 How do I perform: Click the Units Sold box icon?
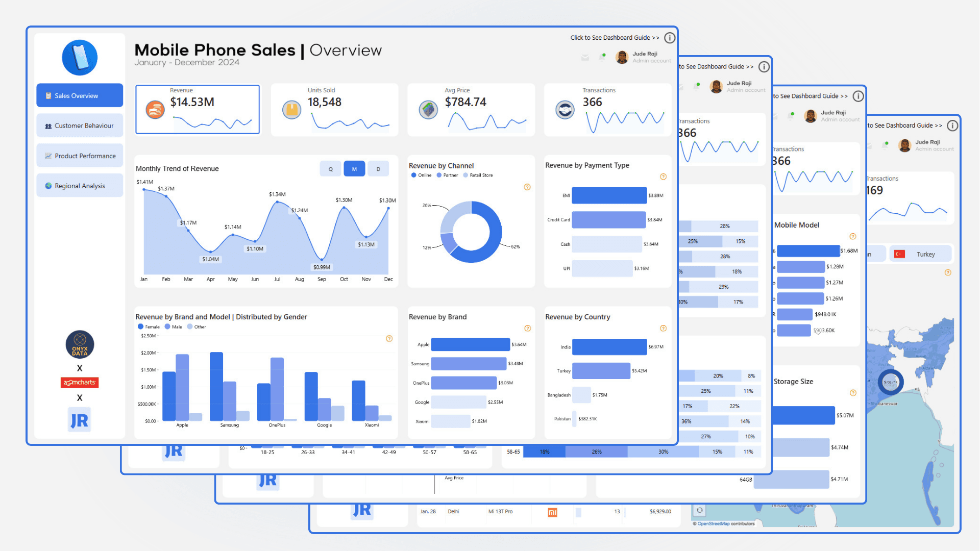click(292, 109)
